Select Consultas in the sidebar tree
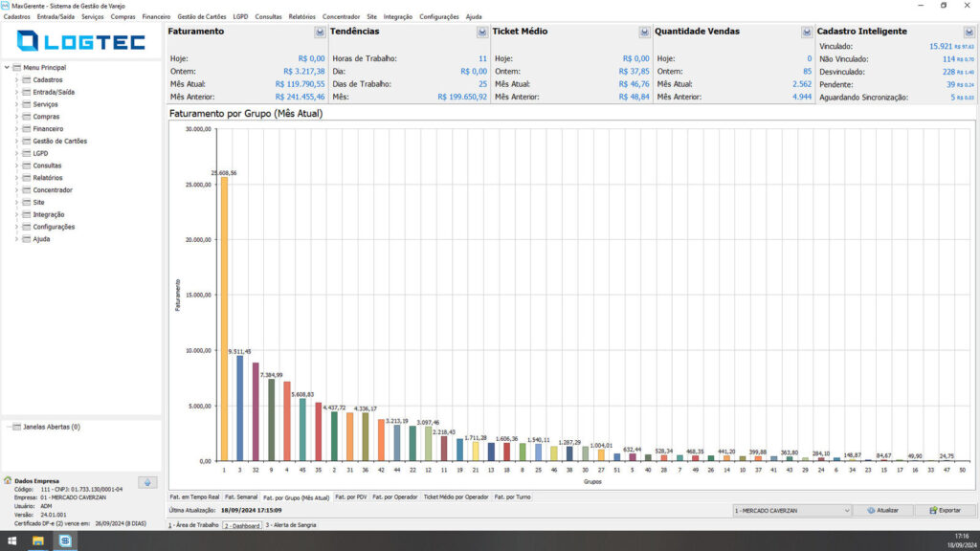Image resolution: width=980 pixels, height=551 pixels. (x=47, y=165)
